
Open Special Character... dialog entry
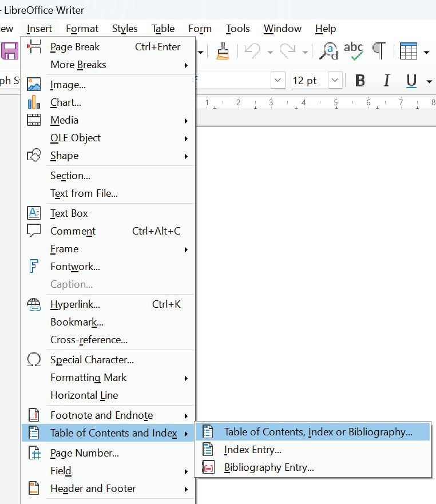click(108, 360)
